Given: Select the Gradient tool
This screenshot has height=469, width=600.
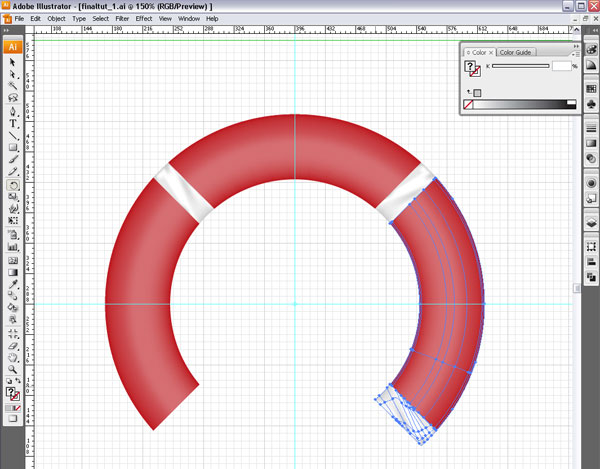Looking at the screenshot, I should pos(13,272).
